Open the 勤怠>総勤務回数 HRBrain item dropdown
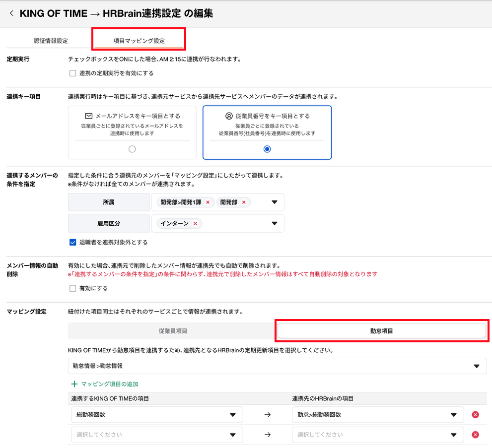Screen dimensions: 492x448 click(x=453, y=415)
